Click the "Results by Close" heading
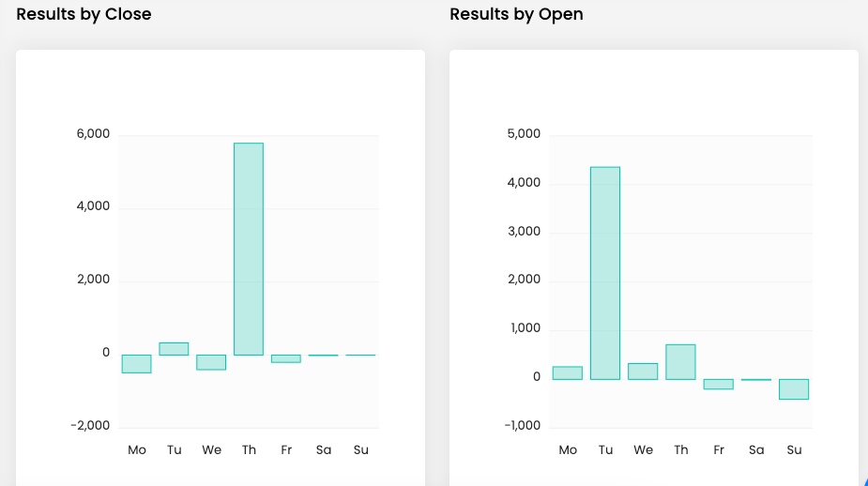This screenshot has width=868, height=486. 84,14
